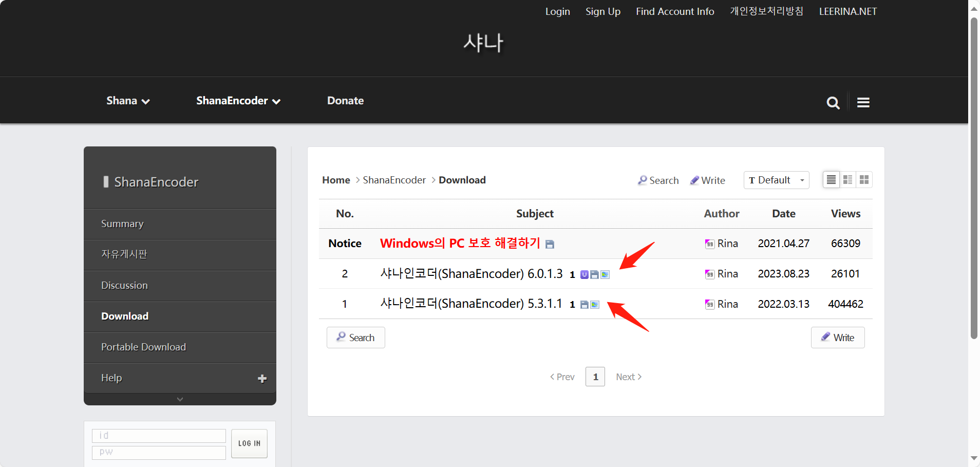The width and height of the screenshot is (980, 467).
Task: Click the image icon on ShanaEncoder 6.0.1.3 row
Action: click(x=605, y=275)
